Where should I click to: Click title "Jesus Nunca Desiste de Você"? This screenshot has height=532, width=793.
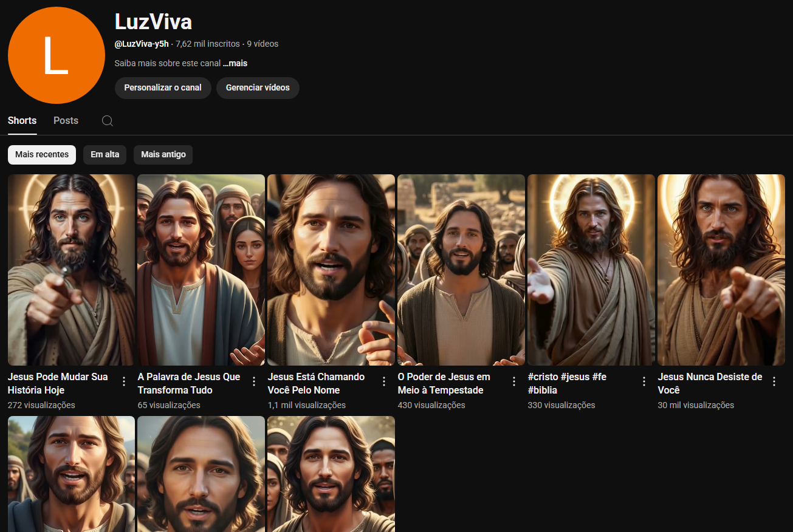(710, 383)
